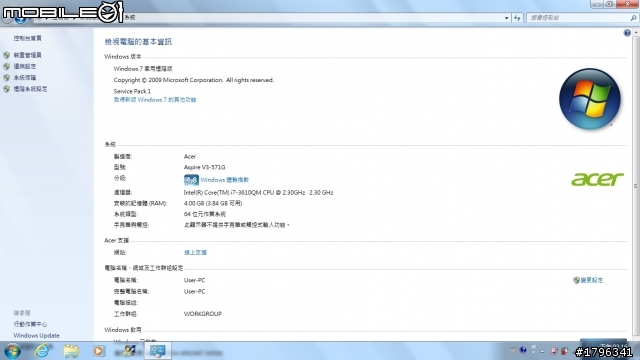Expand the address bar history dropdown arrow
Image resolution: width=640 pixels, height=360 pixels.
507,18
